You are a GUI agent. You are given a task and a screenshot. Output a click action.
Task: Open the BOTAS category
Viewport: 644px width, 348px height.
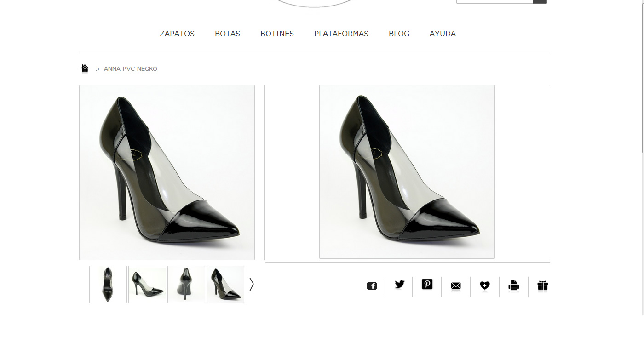point(227,34)
